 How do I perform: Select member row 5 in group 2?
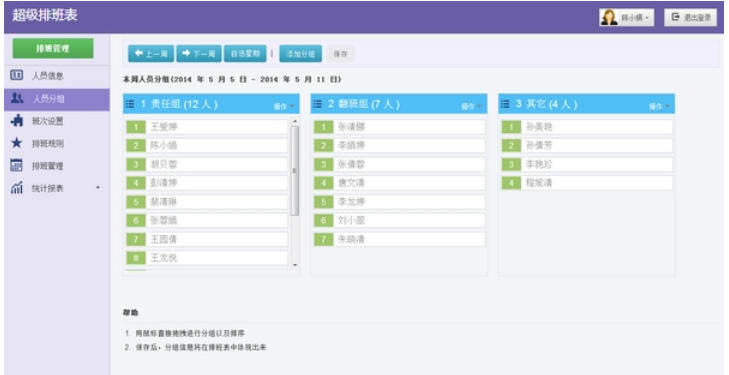coord(399,202)
